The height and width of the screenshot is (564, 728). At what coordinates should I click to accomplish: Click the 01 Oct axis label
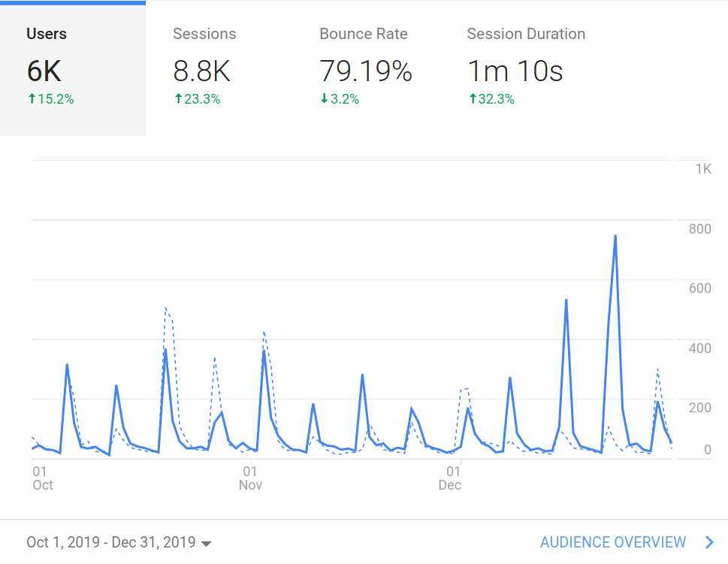(x=43, y=478)
